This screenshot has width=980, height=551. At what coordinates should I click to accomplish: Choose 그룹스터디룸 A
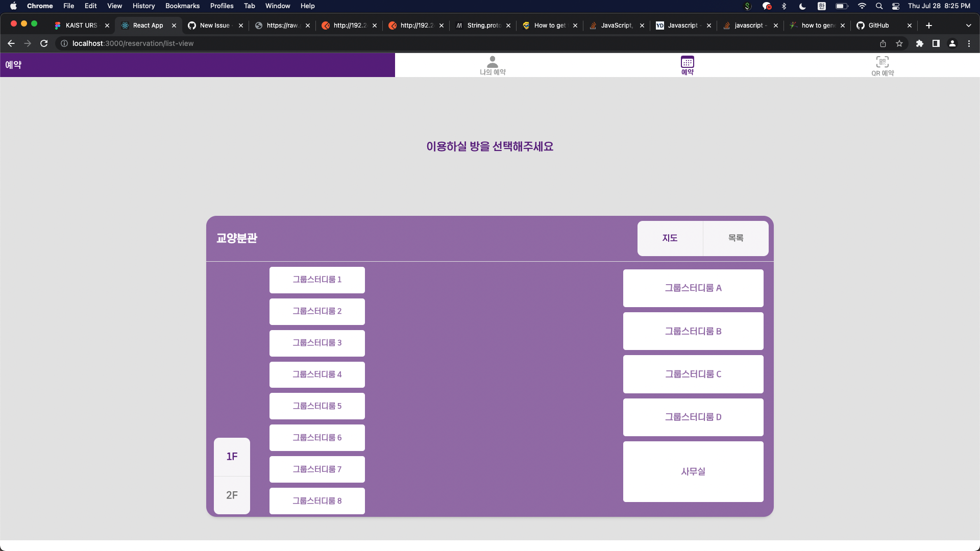tap(693, 288)
